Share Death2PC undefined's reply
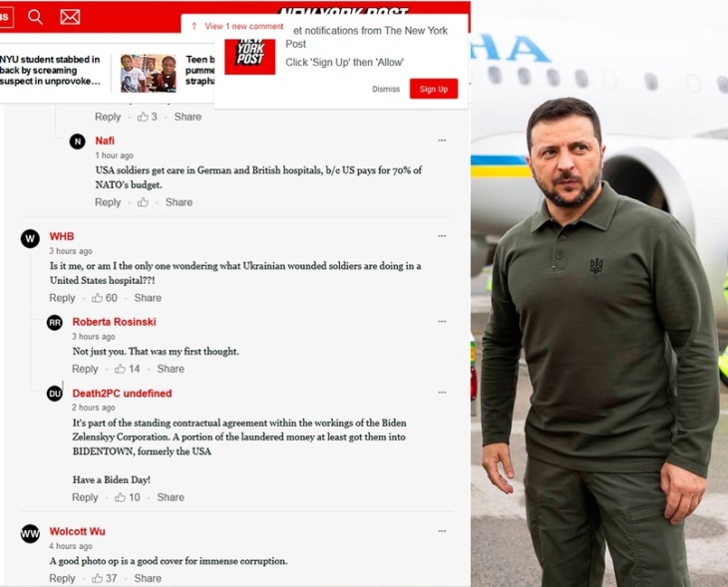This screenshot has width=728, height=587. pos(171,497)
